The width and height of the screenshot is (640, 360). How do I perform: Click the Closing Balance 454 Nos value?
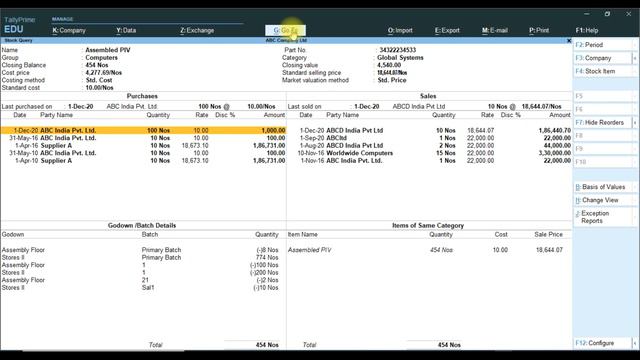97,65
